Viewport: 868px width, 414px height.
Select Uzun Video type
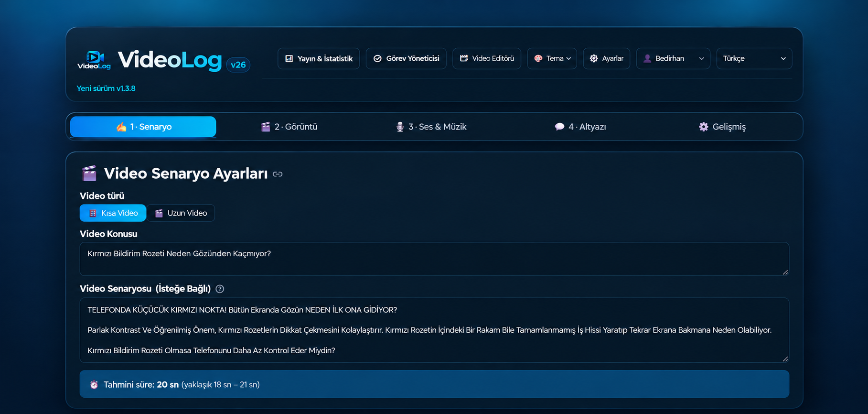(181, 213)
